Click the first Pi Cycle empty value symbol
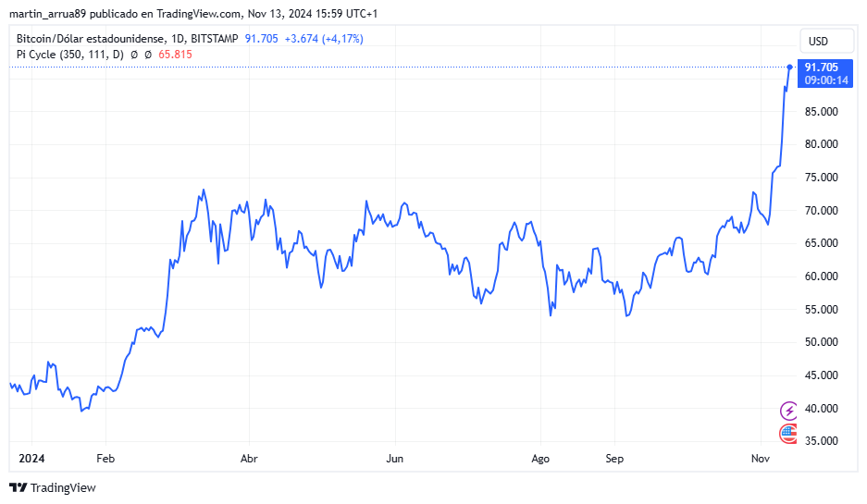The height and width of the screenshot is (504, 867). pos(134,55)
